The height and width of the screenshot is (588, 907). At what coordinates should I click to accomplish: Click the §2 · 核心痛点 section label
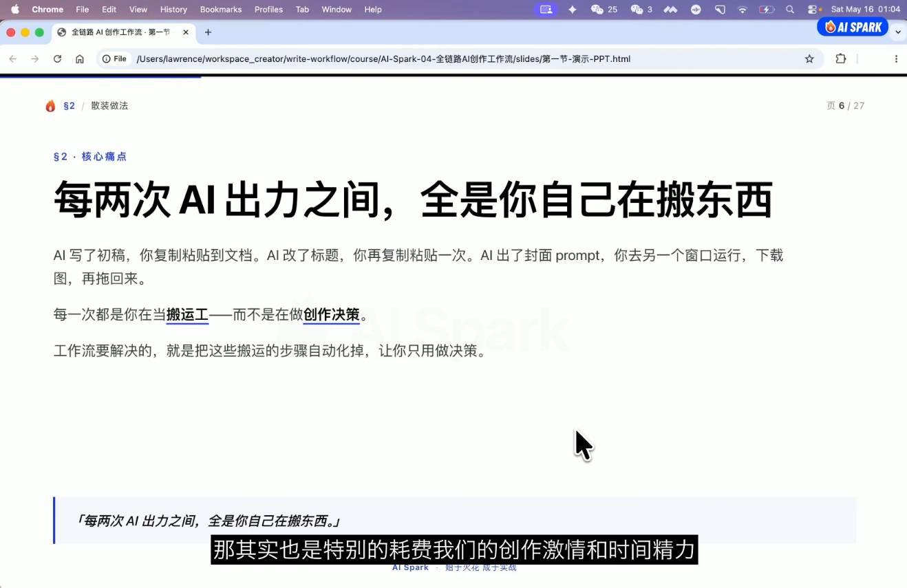(90, 157)
